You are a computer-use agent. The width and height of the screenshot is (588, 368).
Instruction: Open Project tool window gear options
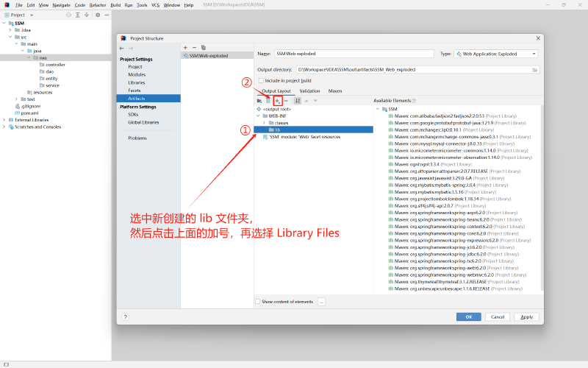(98, 15)
